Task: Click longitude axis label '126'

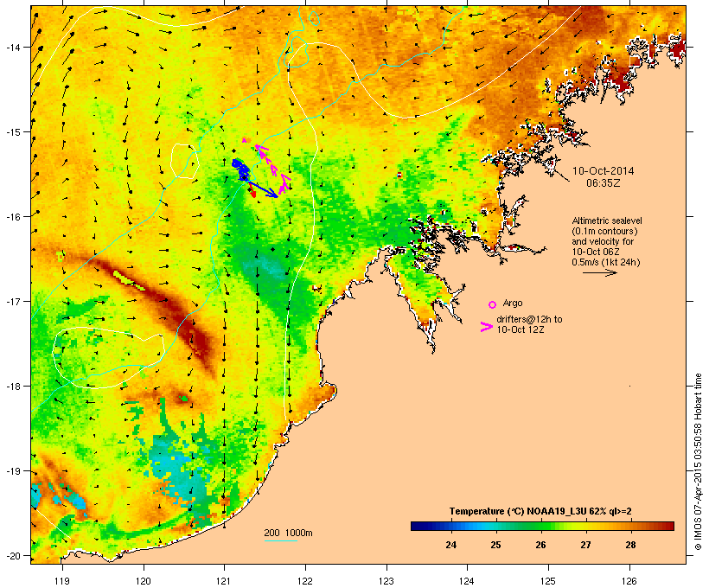Action: [x=629, y=581]
